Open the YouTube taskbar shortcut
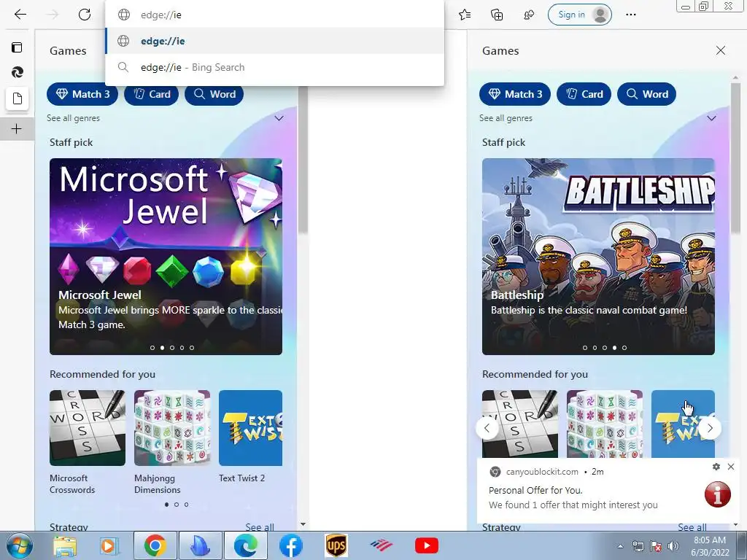 [x=426, y=545]
